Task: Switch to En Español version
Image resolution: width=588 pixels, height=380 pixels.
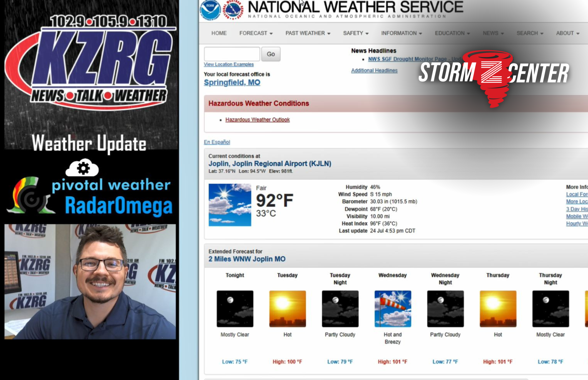Action: (217, 142)
